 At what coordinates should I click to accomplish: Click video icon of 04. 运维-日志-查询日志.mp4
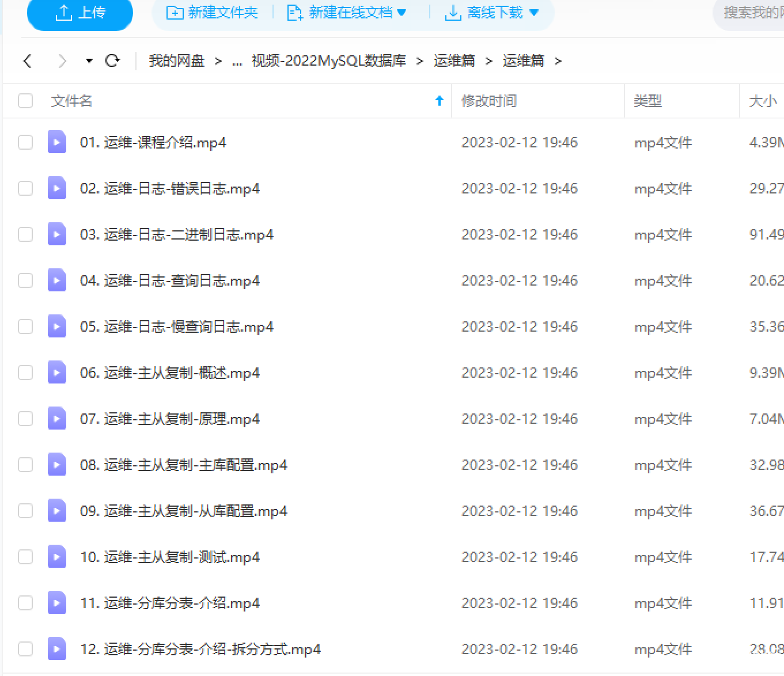click(x=56, y=280)
